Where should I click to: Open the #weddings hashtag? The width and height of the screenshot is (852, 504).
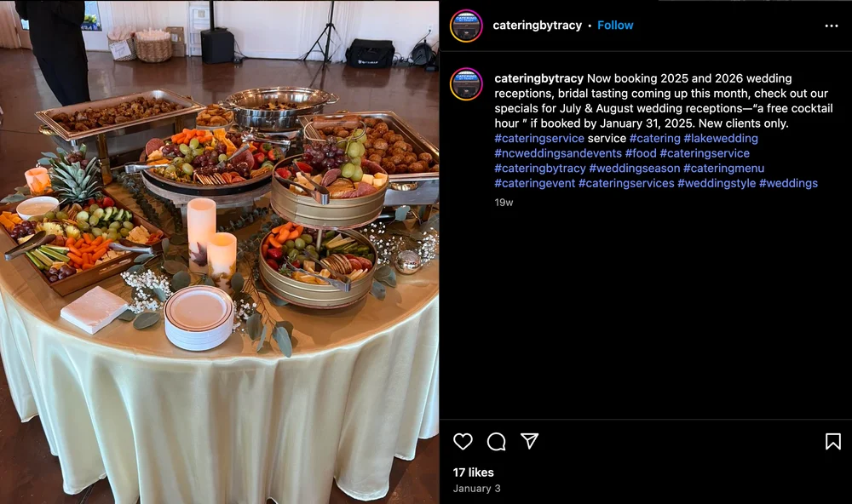pos(788,183)
